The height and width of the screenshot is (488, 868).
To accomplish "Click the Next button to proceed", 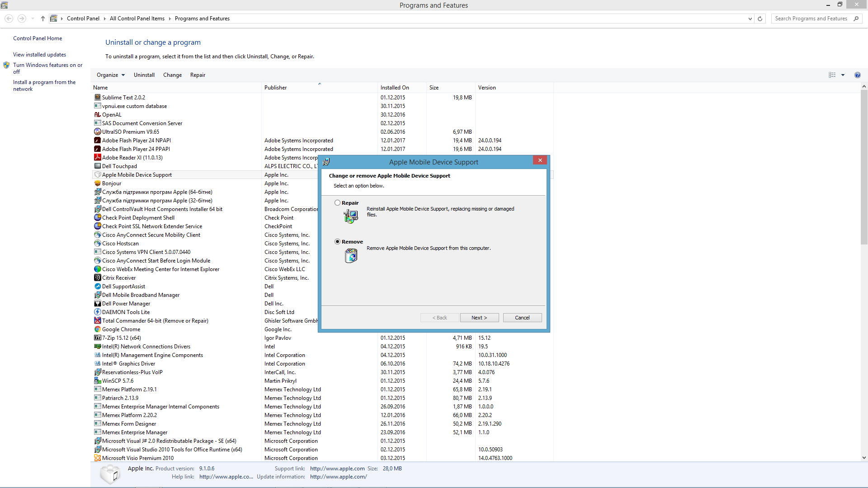I will coord(479,317).
